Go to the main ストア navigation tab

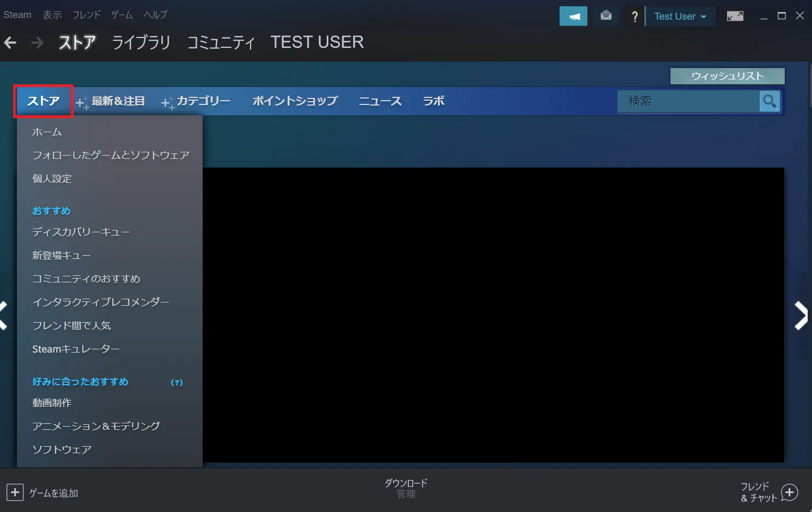[77, 42]
